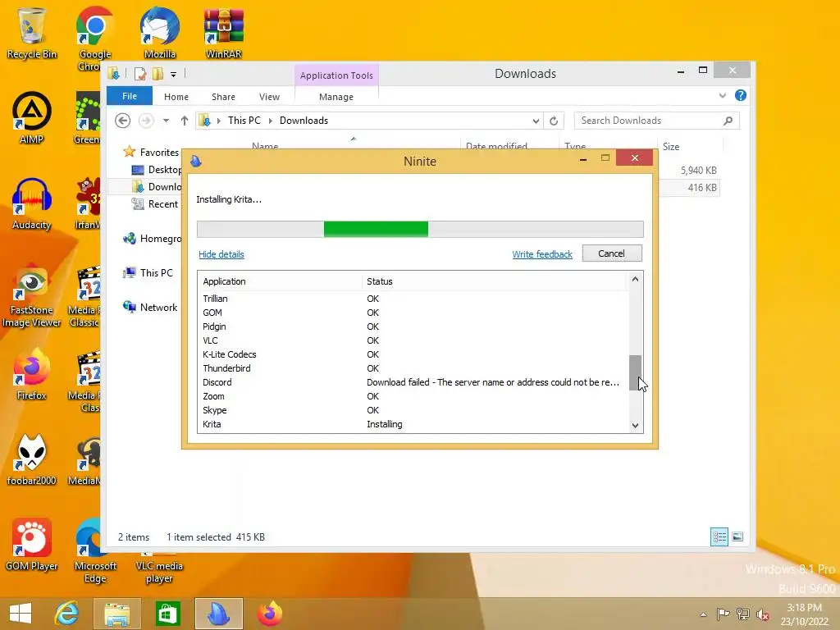The width and height of the screenshot is (840, 630).
Task: Open the address bar history dropdown
Action: pyautogui.click(x=536, y=121)
